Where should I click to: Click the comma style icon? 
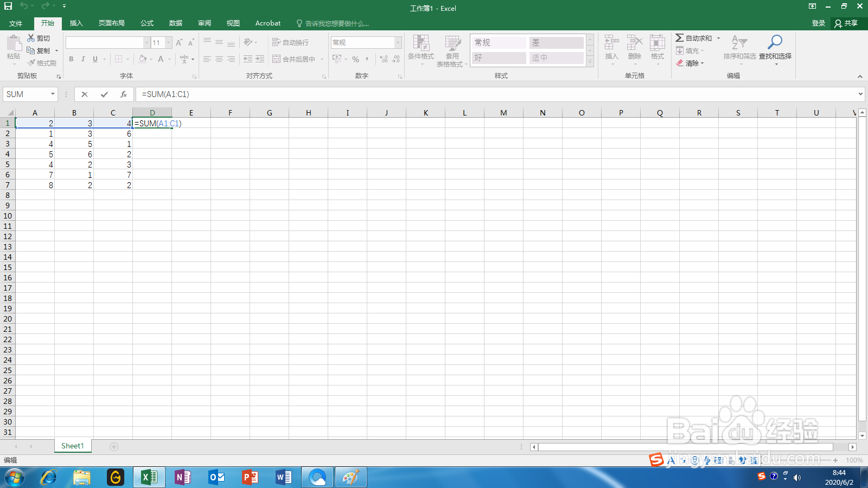[x=367, y=59]
